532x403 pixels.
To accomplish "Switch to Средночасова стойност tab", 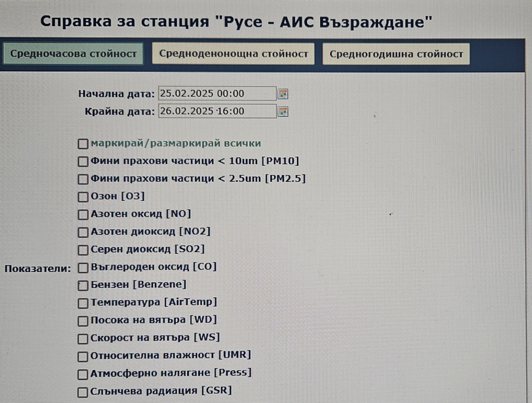I will [x=74, y=54].
